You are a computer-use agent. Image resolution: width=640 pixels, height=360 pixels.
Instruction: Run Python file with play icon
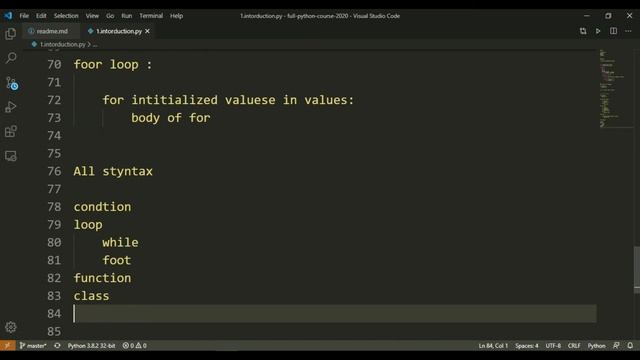point(598,31)
